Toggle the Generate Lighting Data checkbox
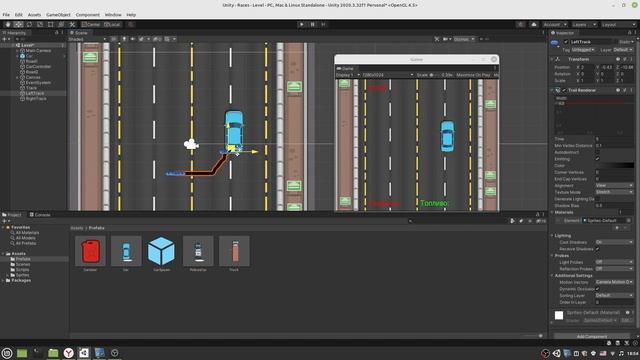Screen dimensions: 640x360 click(x=598, y=199)
